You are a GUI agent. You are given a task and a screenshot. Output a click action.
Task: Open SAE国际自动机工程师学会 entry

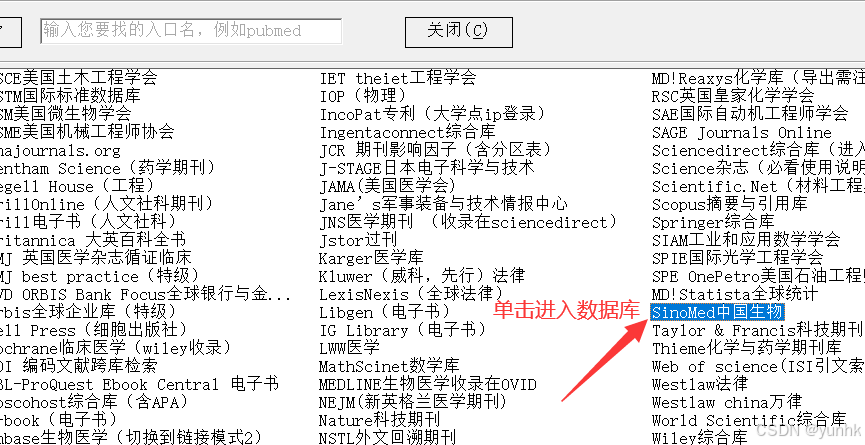pos(750,114)
